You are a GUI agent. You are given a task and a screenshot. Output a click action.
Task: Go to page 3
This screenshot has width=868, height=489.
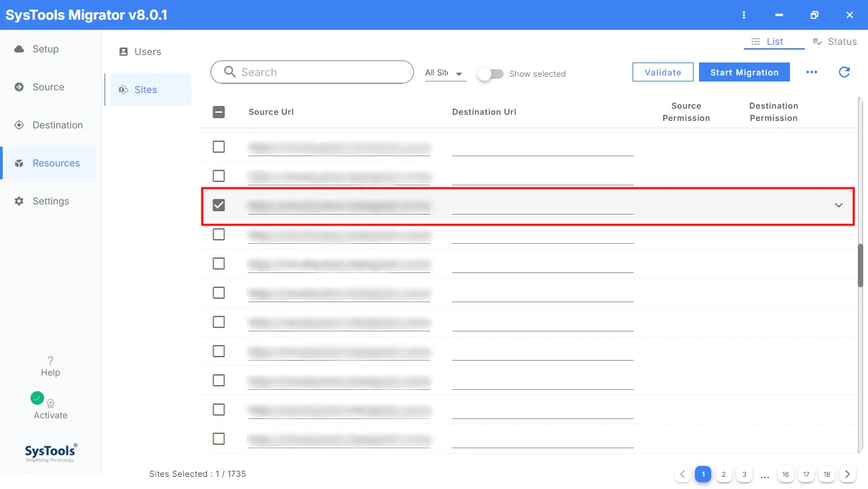(x=744, y=474)
